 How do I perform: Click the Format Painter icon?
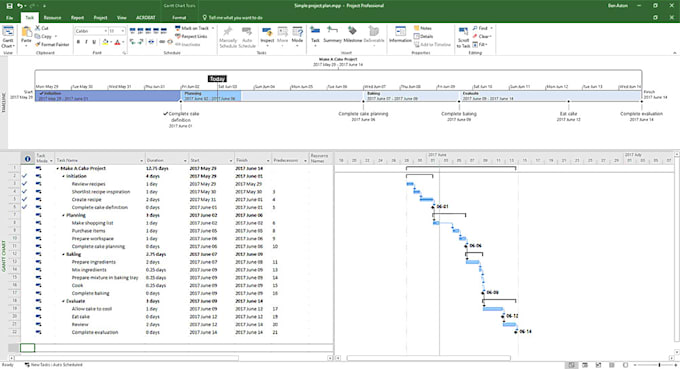(x=52, y=44)
